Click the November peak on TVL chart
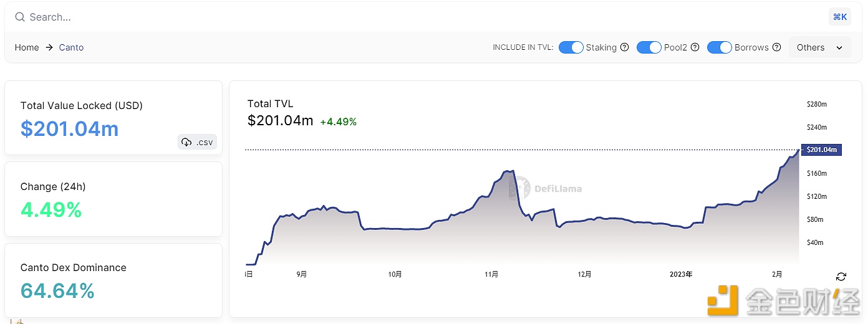 [x=506, y=171]
